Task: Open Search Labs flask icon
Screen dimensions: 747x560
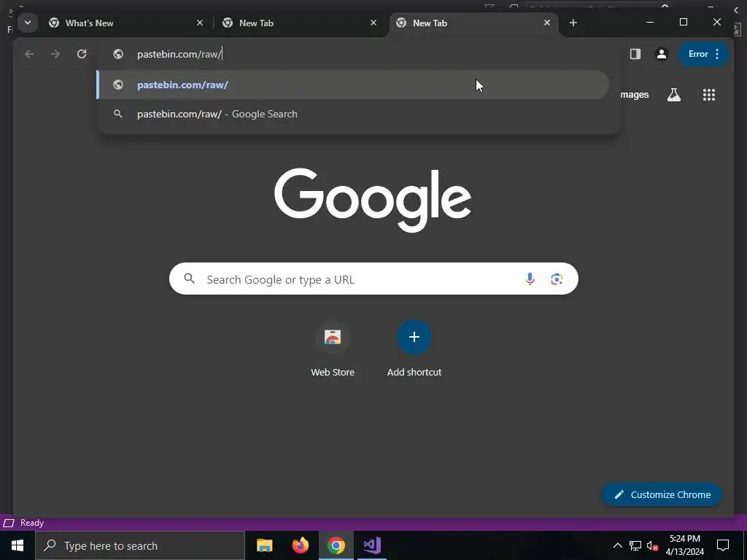Action: coord(673,95)
